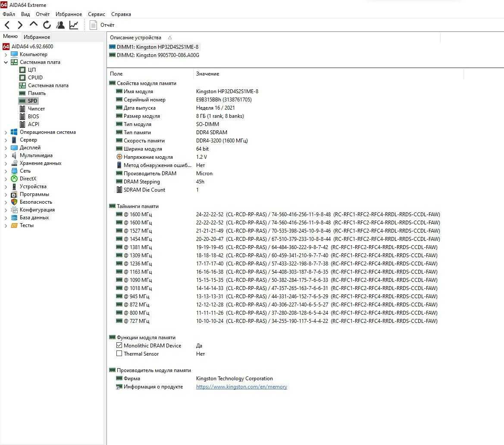
Task: Open the Избранное menu in the menu bar
Action: click(x=69, y=14)
